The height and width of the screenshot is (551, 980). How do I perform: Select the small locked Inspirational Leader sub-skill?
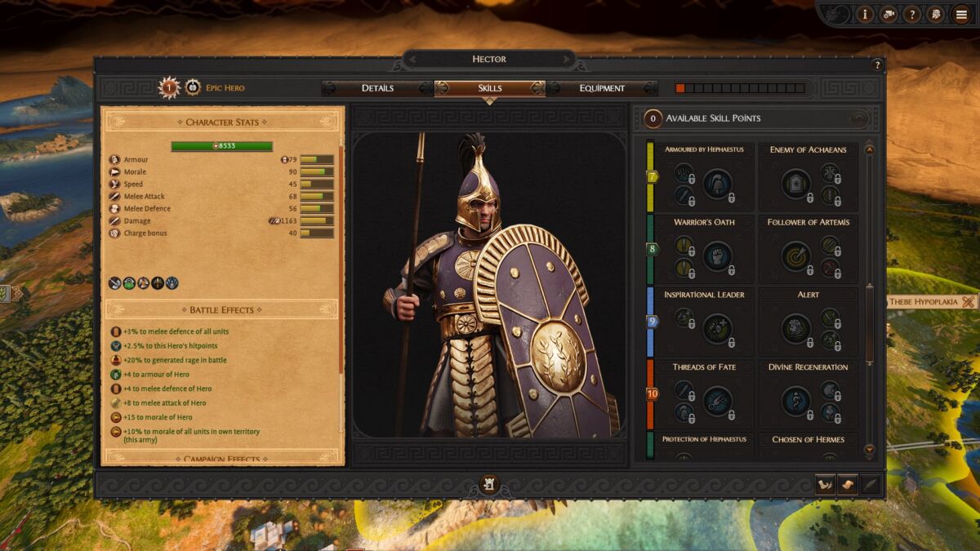click(x=684, y=318)
